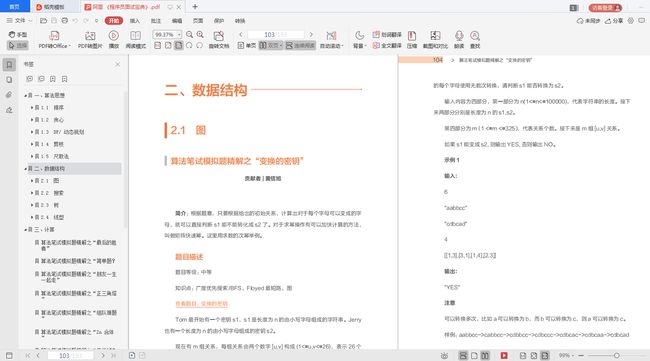This screenshot has height=361, width=650.
Task: Open screenshot and compare tool
Action: [435, 40]
